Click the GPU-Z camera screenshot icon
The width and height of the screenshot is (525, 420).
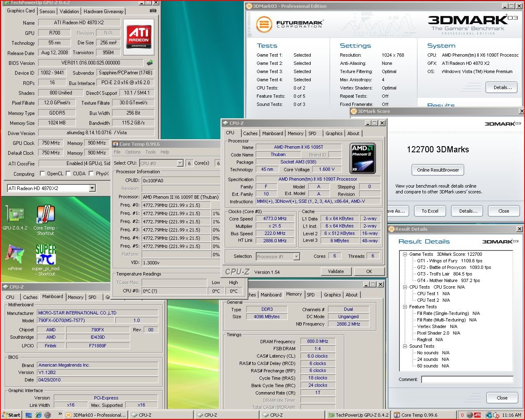153,11
